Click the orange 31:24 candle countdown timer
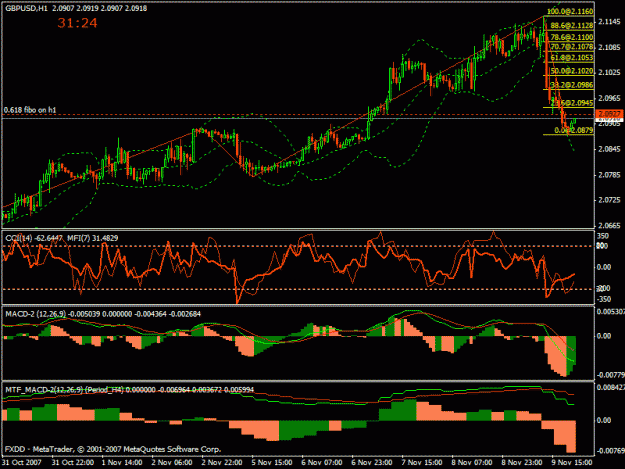The image size is (625, 469). [x=77, y=23]
